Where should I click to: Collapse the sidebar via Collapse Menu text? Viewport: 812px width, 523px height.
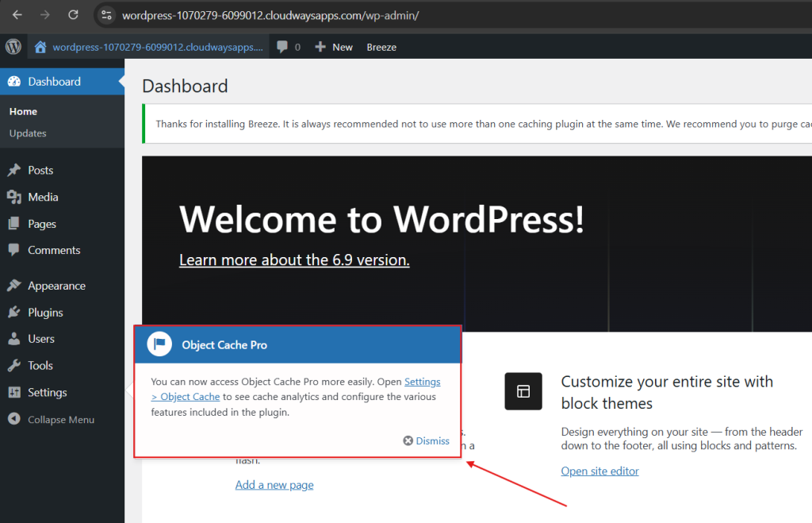coord(61,420)
